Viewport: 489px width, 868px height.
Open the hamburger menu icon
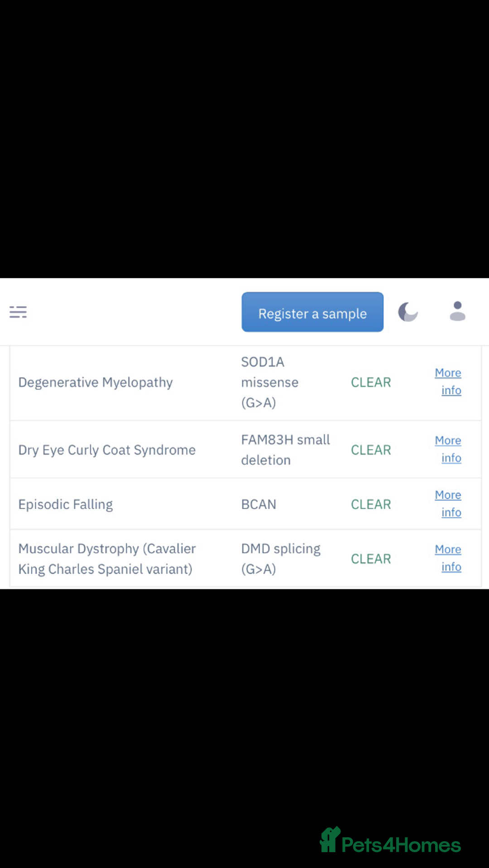18,312
